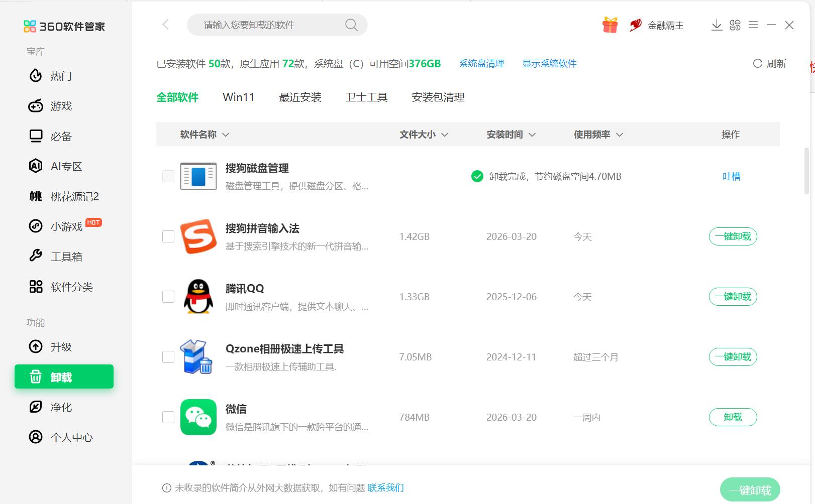Open the 个人中心 user icon
Image resolution: width=815 pixels, height=504 pixels.
36,437
